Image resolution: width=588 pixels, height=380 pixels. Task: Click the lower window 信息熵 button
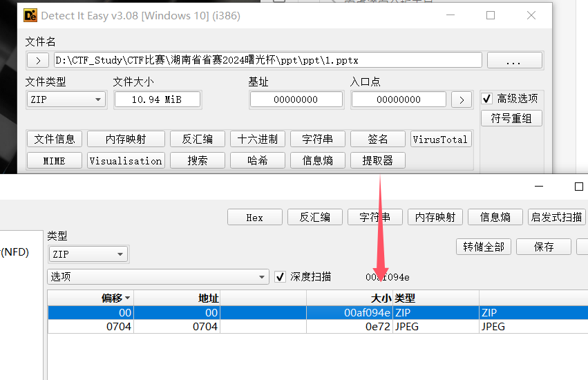point(495,217)
